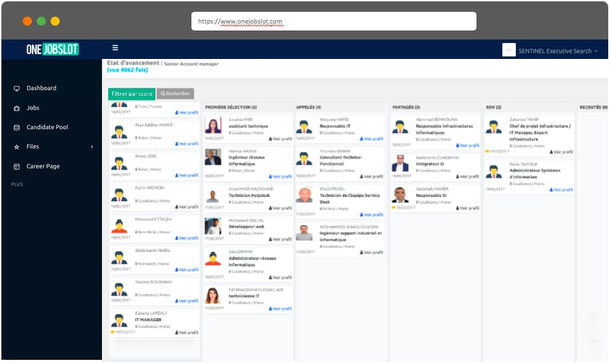Open the Career Page menu item
The width and height of the screenshot is (611, 364).
43,166
